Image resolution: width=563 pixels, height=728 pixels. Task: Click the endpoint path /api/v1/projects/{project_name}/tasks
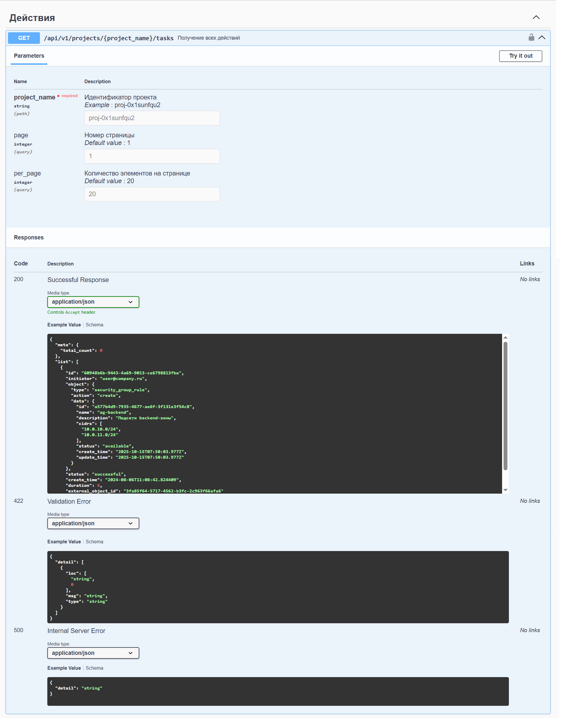[x=109, y=38]
